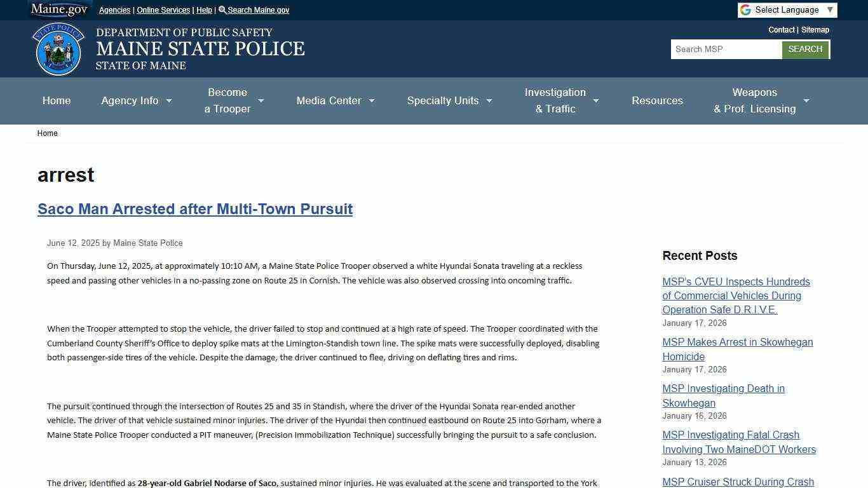Screen dimensions: 868x488
Task: Open MSP Makes Arrest in Skowhegan Homicide
Action: coord(737,349)
